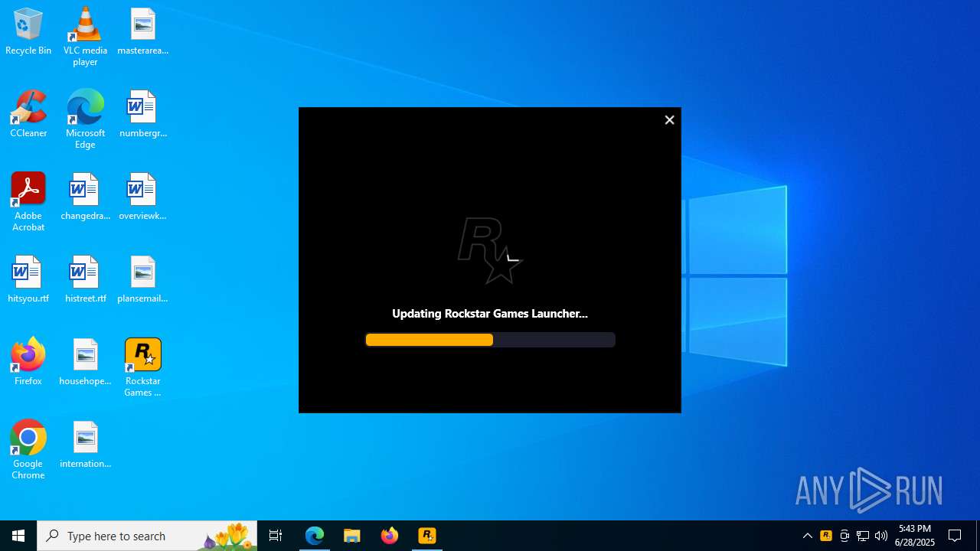Close the Rockstar Games Launcher updater window
Screen dimensions: 980x551
point(669,120)
